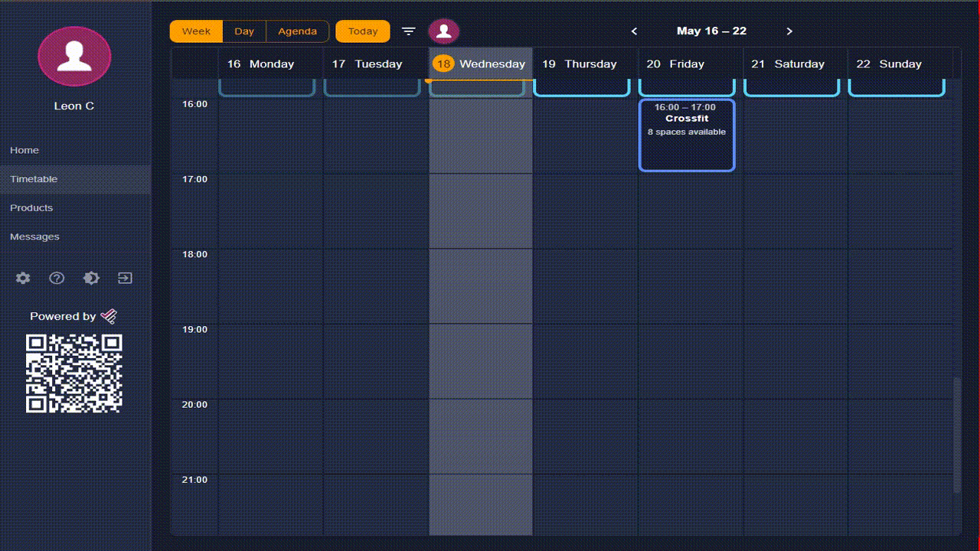This screenshot has width=980, height=551.
Task: Click the large Leon C profile avatar
Action: (x=74, y=57)
